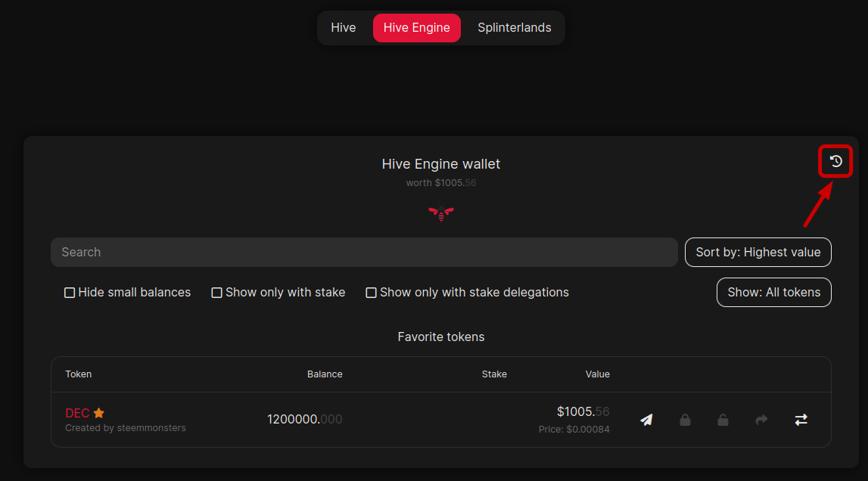Click the Token column header
The width and height of the screenshot is (868, 481).
[x=79, y=374]
